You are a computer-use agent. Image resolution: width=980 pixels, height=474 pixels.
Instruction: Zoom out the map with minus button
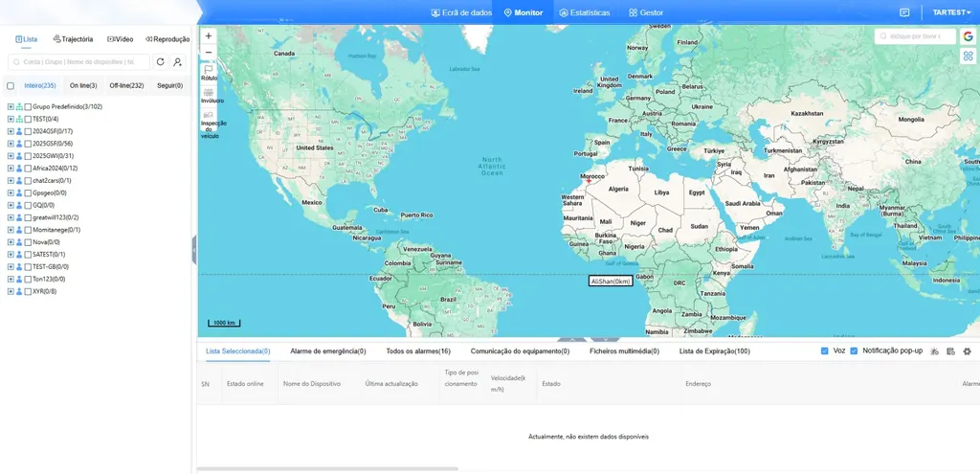pyautogui.click(x=209, y=53)
